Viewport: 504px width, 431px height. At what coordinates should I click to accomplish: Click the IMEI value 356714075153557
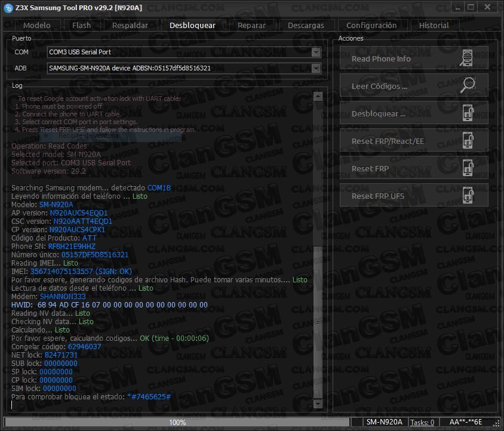[x=62, y=271]
